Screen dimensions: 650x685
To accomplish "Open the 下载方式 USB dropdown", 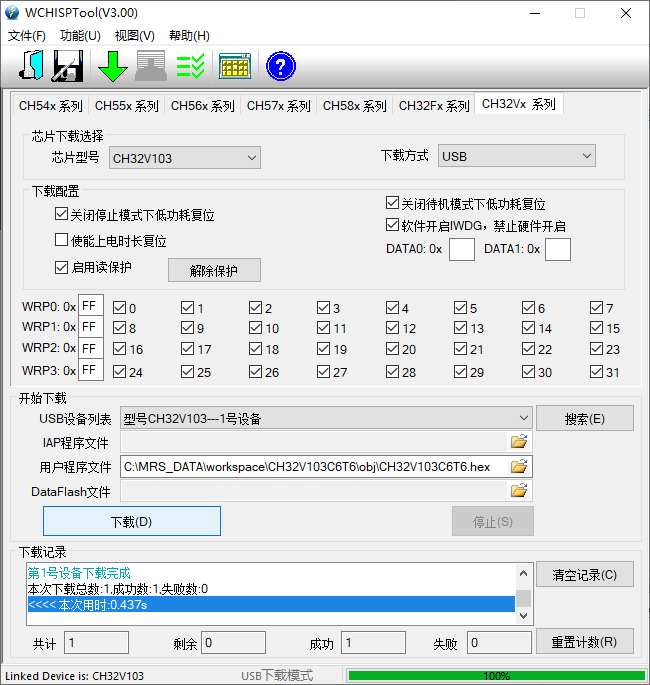I will (x=517, y=156).
